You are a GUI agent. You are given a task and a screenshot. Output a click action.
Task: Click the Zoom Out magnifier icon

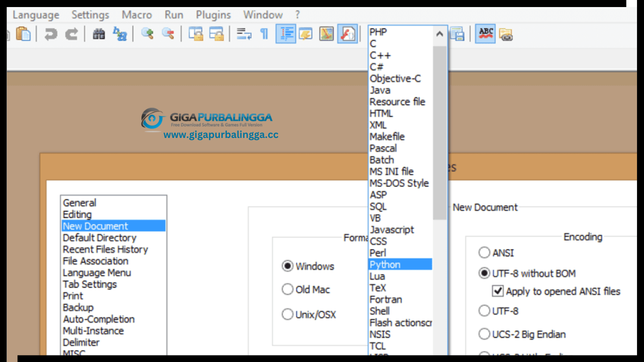(x=168, y=34)
